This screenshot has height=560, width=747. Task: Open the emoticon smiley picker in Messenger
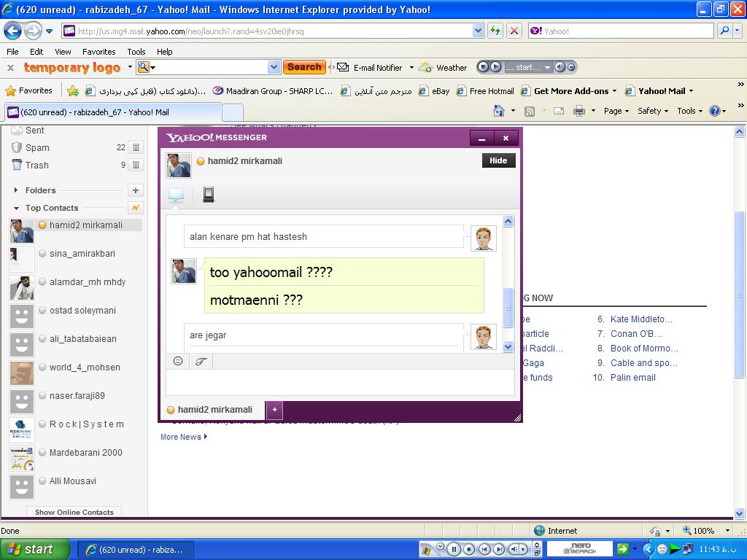point(178,361)
